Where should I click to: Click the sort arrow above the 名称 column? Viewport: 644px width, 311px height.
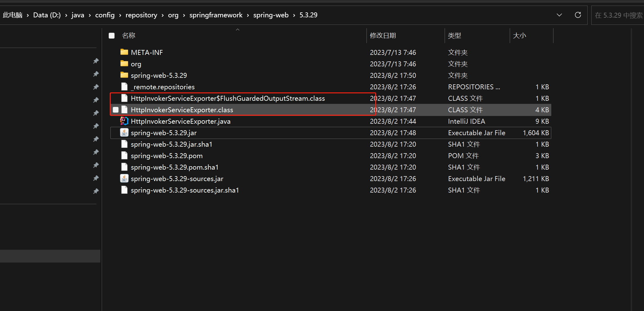pos(238,29)
